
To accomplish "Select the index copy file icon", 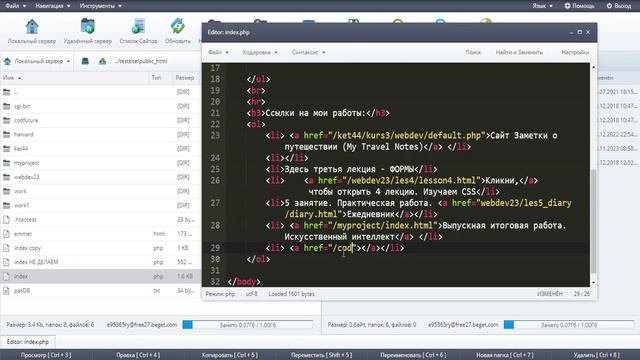I will point(7,248).
